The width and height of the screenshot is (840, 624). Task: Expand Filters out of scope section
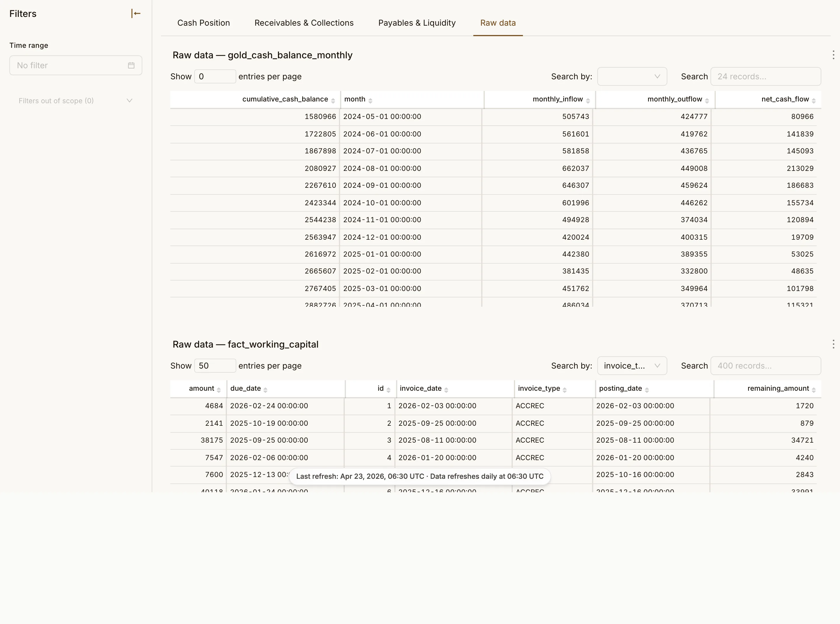point(76,101)
